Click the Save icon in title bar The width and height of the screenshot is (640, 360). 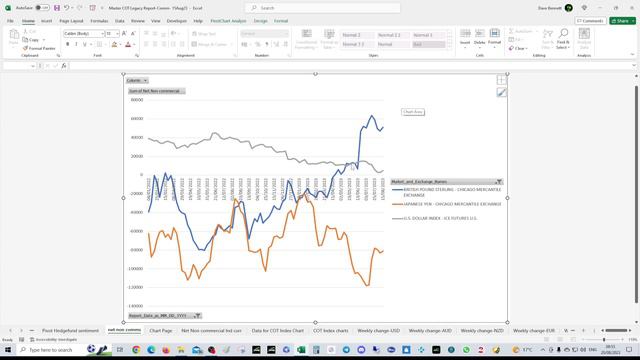click(57, 8)
